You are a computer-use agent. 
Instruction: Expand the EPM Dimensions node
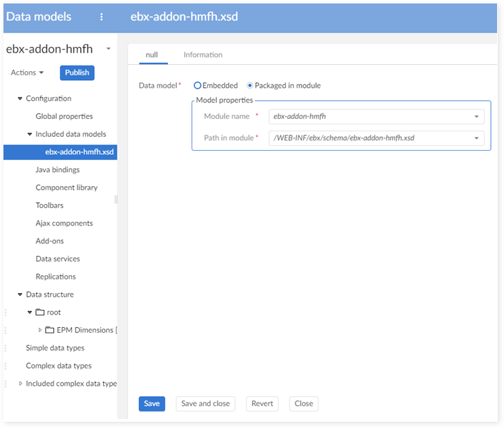click(39, 331)
